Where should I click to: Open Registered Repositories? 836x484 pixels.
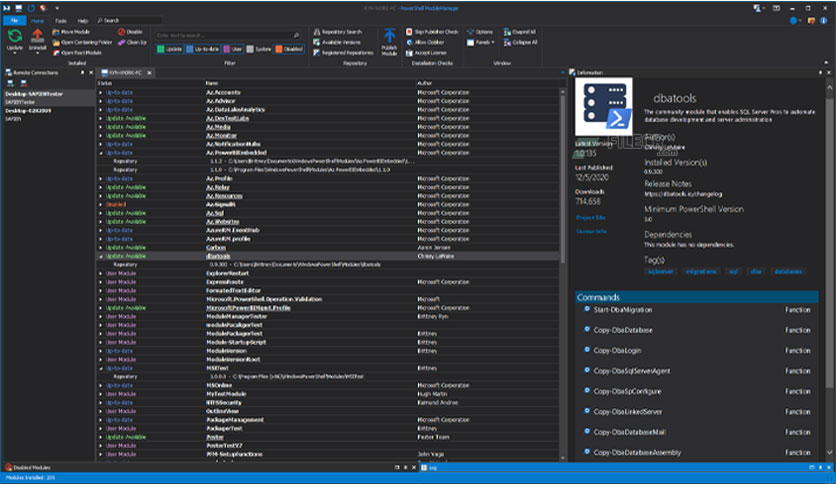[343, 53]
